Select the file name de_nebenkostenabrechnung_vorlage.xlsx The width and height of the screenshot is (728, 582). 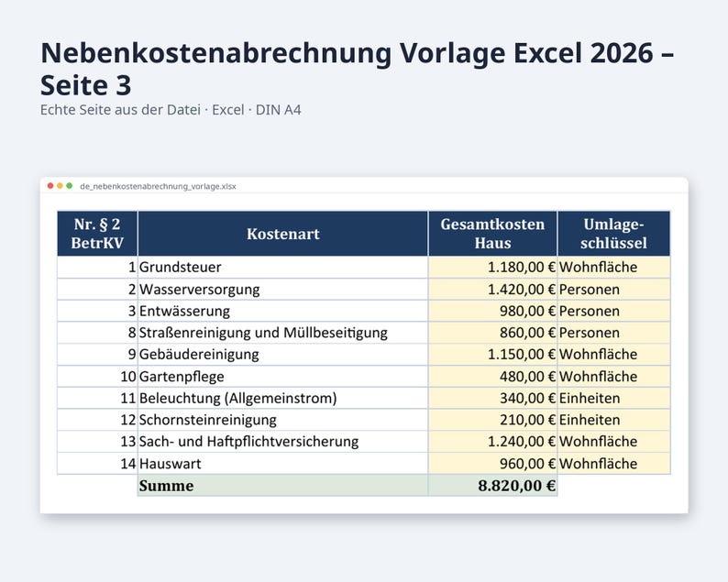coord(158,186)
